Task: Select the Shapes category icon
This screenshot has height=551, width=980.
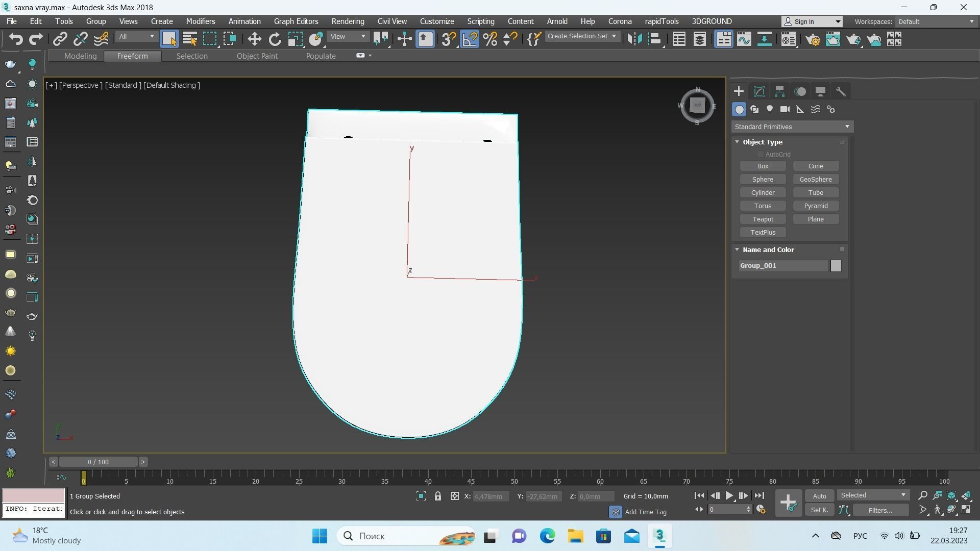Action: click(x=754, y=110)
